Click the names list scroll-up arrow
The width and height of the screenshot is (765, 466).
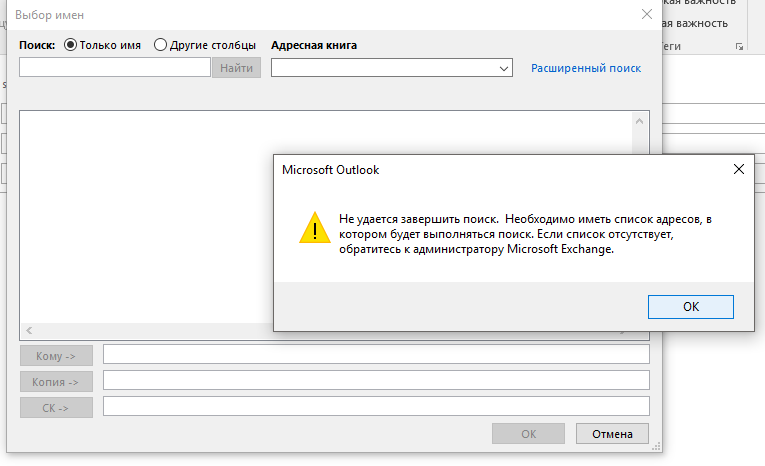(639, 121)
